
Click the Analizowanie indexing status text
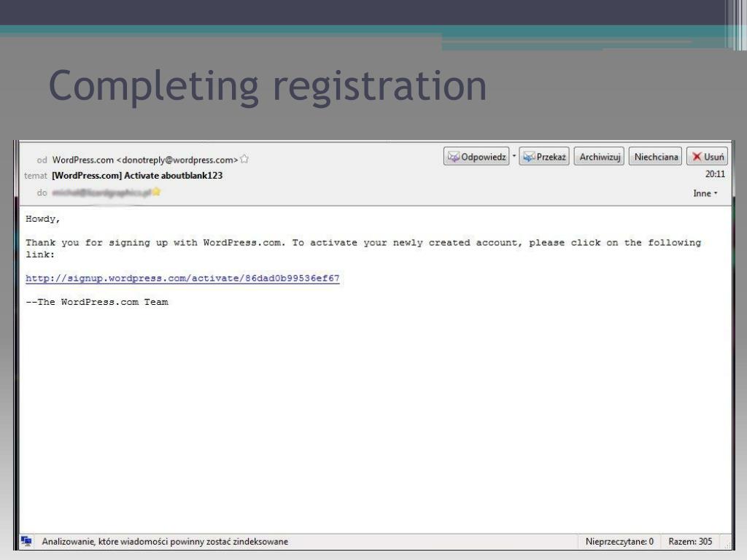tap(165, 542)
